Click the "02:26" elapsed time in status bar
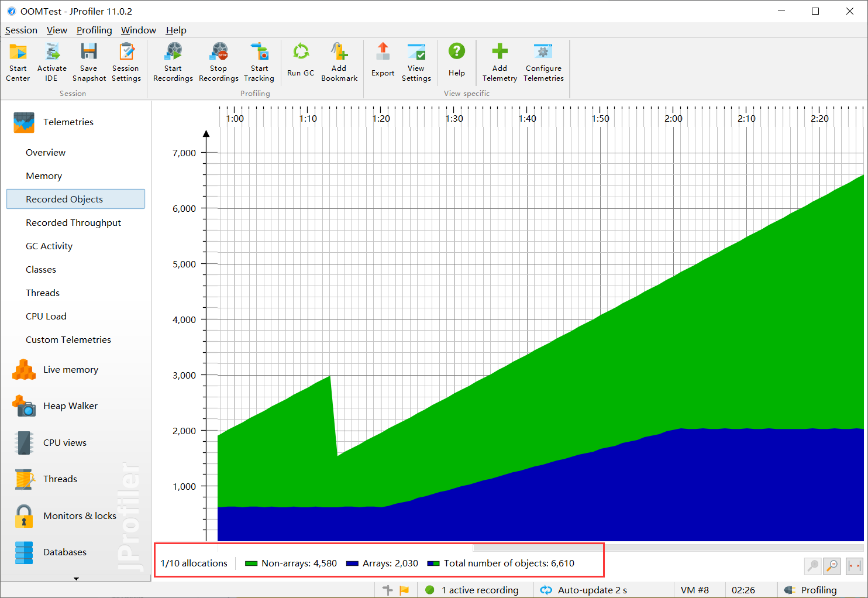868x598 pixels. 743,590
